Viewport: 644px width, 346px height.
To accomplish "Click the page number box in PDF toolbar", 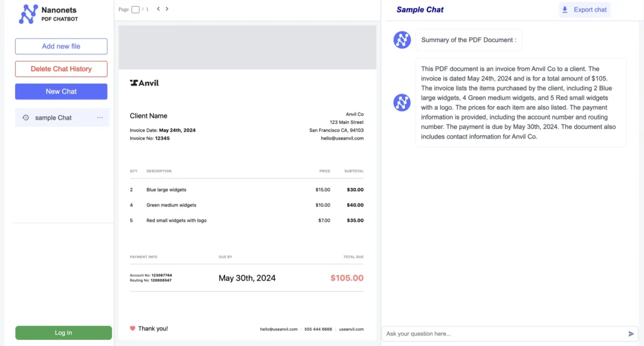I will pos(135,9).
